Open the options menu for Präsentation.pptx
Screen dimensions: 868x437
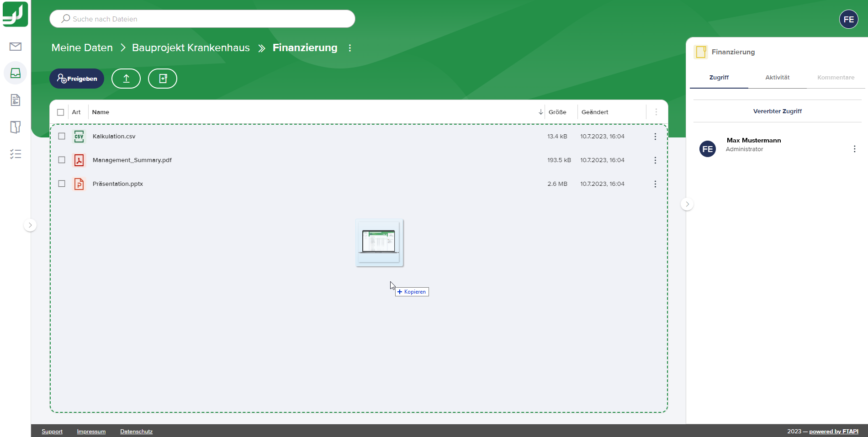(655, 184)
